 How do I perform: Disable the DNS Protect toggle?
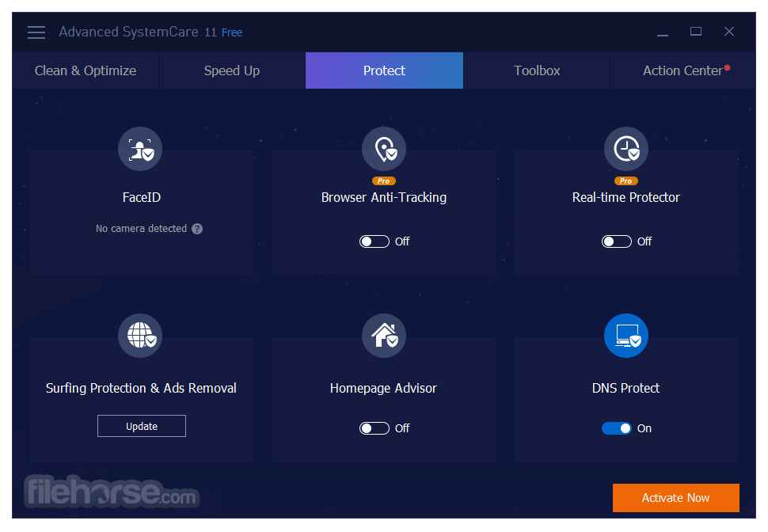click(617, 428)
